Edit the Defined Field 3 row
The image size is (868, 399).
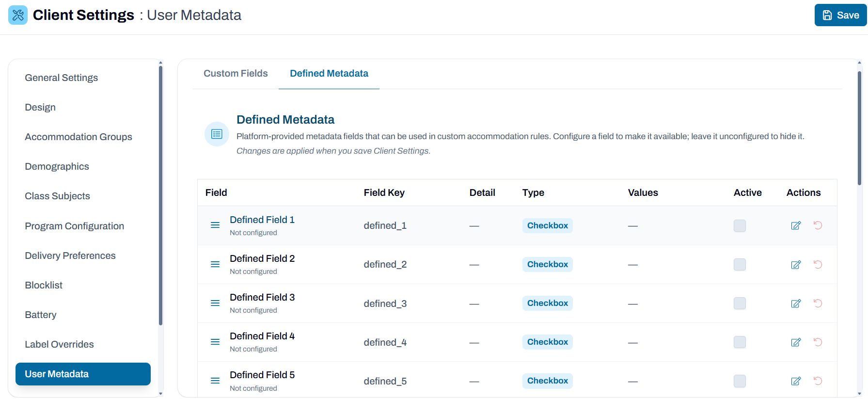coord(796,303)
